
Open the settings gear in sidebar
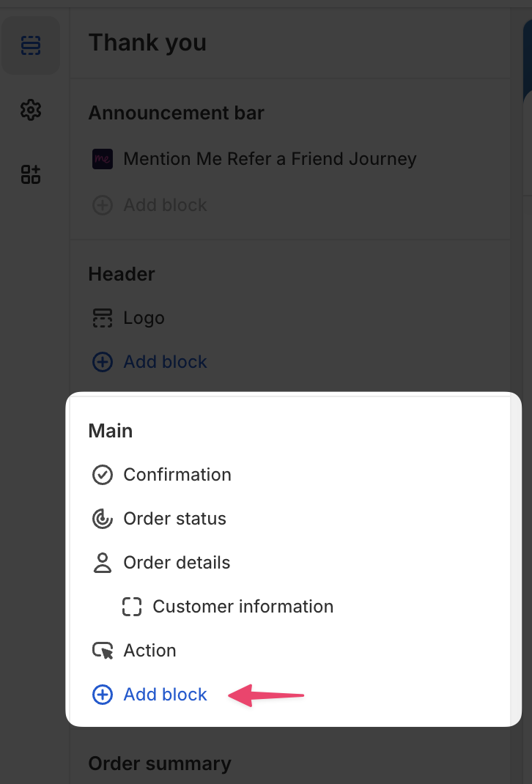[x=30, y=111]
